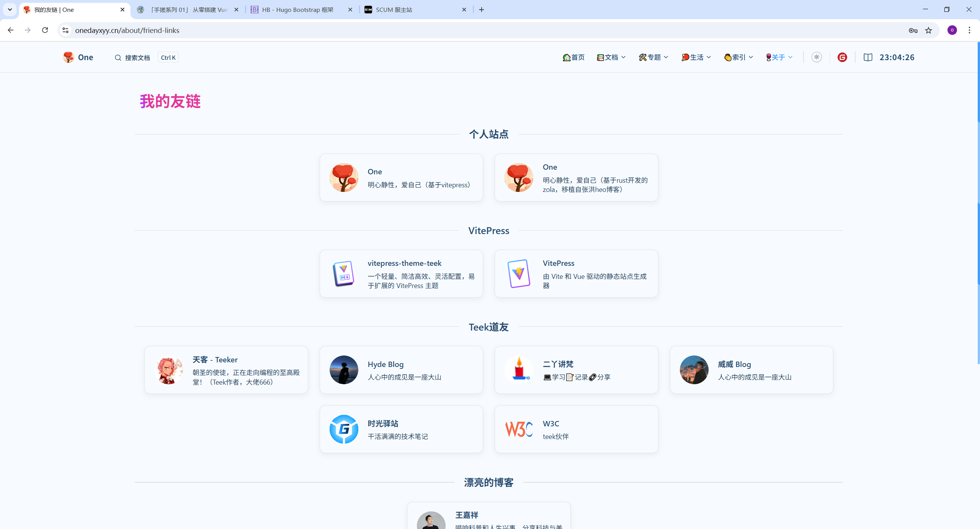Open Chrome profile avatar
Image resolution: width=980 pixels, height=529 pixels.
pyautogui.click(x=952, y=30)
